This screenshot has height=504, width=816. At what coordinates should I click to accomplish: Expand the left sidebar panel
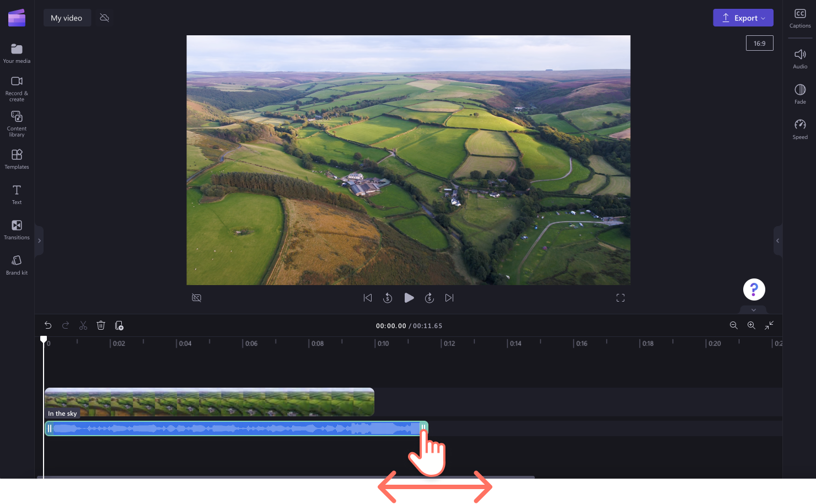[x=39, y=241]
